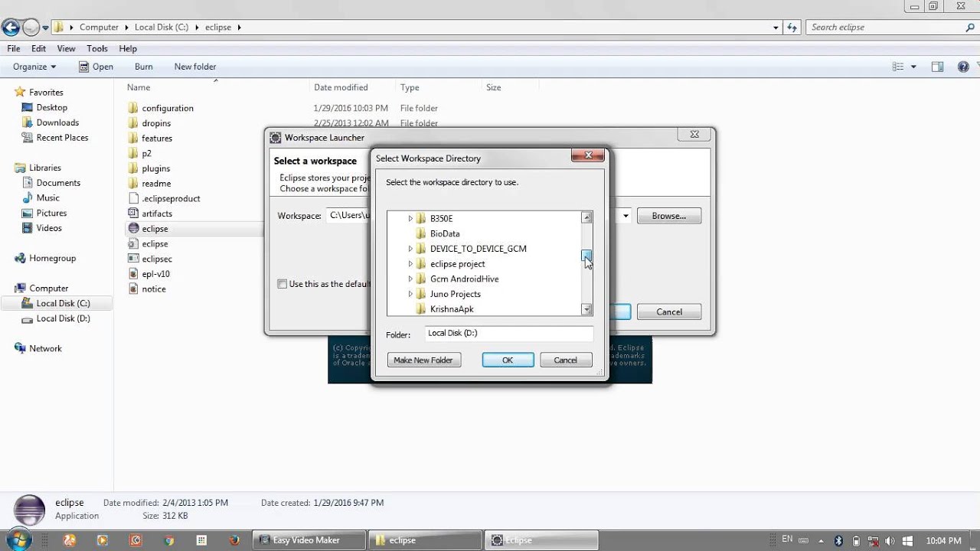The width and height of the screenshot is (980, 551).
Task: Click Cancel in Select Workspace Directory dialog
Action: (566, 360)
